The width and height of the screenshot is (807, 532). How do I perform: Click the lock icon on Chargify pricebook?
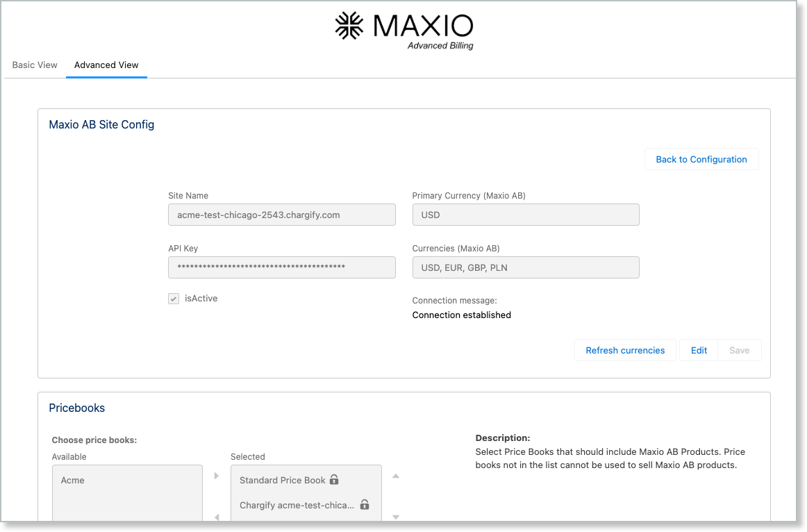pos(365,505)
